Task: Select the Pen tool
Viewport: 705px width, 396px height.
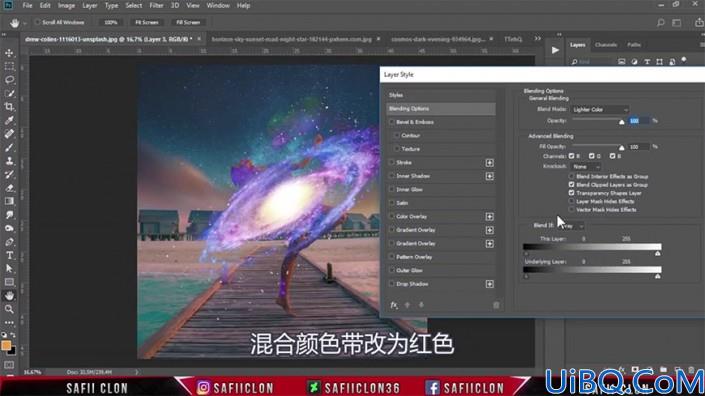Action: (9, 242)
